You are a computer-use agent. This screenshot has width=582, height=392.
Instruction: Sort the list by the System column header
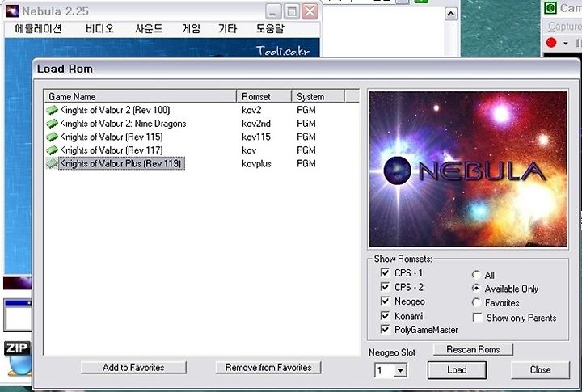click(318, 96)
